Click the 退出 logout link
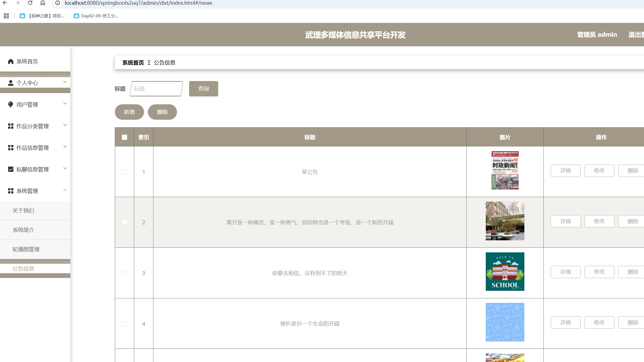Screen dimensions: 644x362 (636, 34)
